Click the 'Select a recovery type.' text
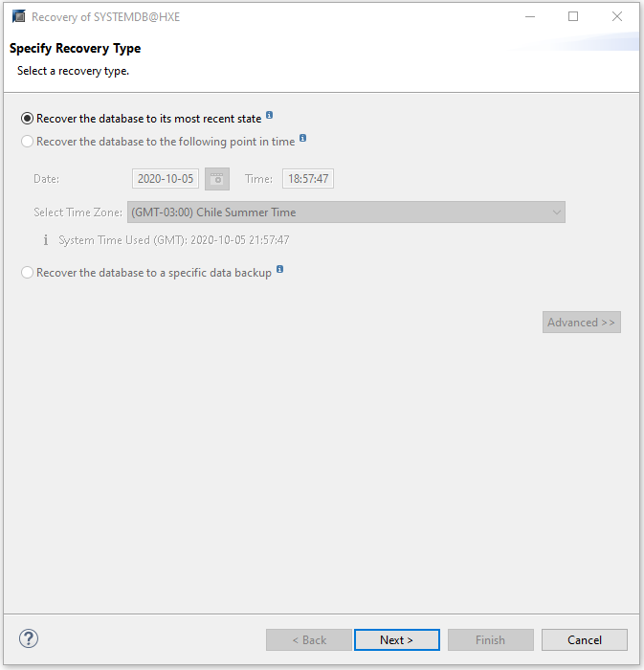 (x=73, y=71)
